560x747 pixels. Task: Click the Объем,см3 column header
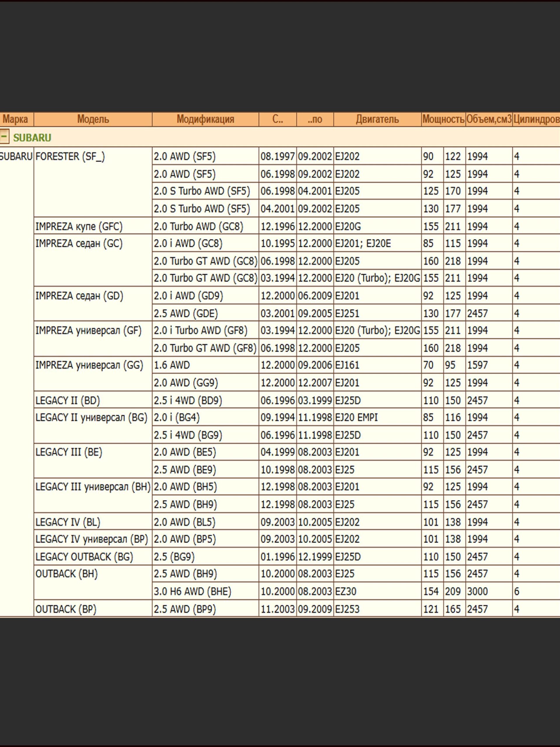[x=489, y=119]
